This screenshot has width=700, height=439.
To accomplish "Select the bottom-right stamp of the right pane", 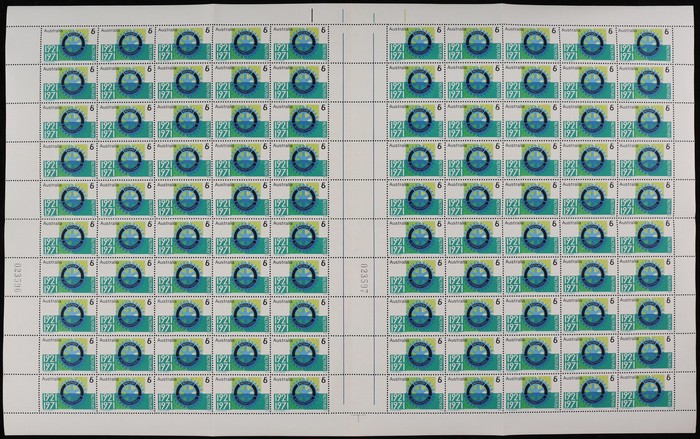I will [646, 392].
